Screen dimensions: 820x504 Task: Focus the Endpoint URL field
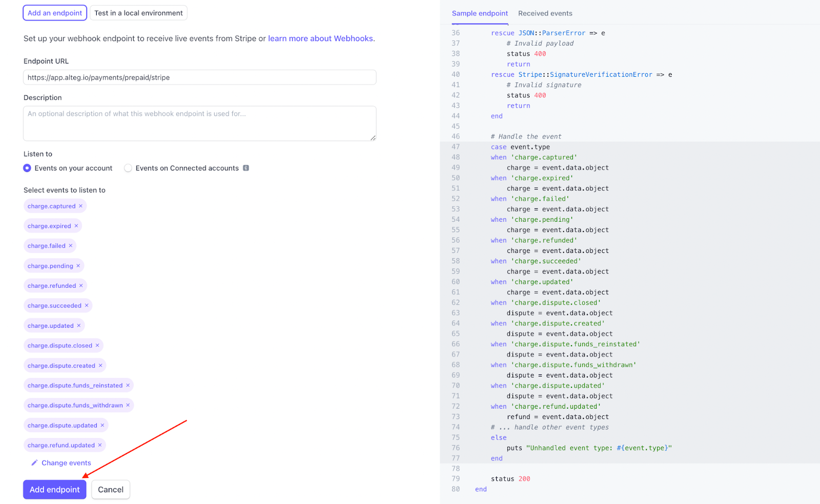200,77
